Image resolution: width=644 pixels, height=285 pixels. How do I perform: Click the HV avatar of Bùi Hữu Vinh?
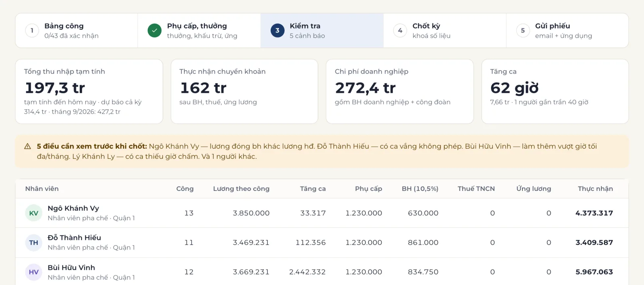coord(34,272)
